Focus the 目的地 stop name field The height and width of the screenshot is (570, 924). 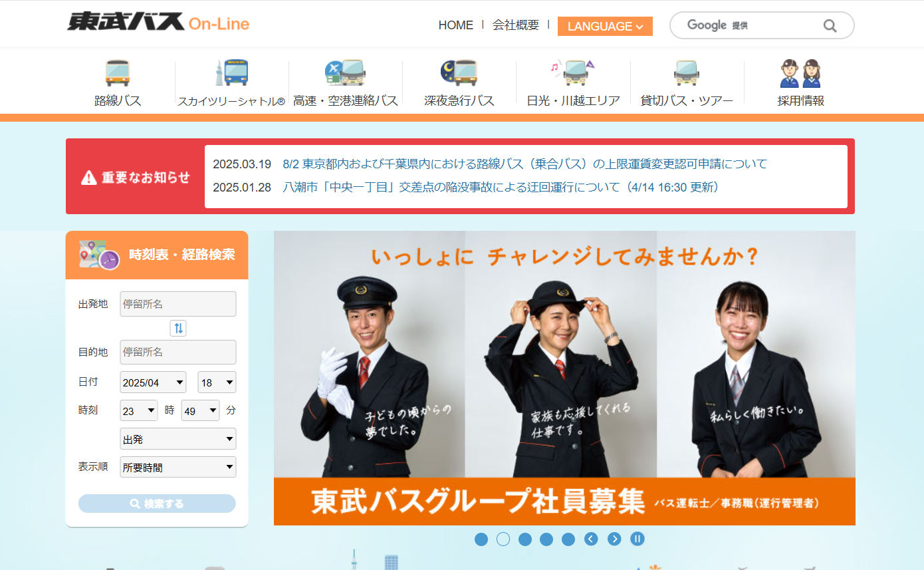coord(178,352)
